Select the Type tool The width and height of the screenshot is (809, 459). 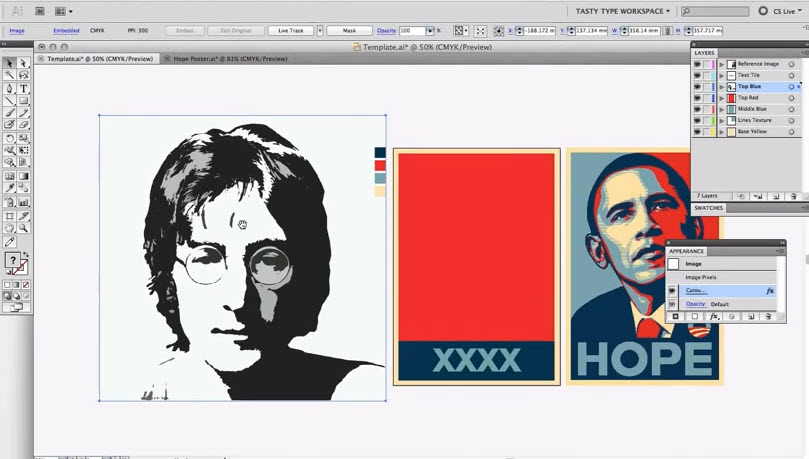coord(23,89)
